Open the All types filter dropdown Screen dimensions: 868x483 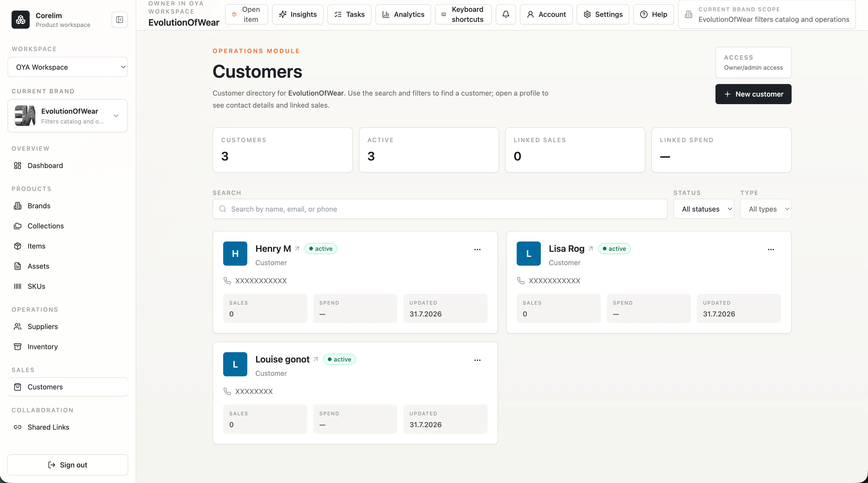coord(765,209)
